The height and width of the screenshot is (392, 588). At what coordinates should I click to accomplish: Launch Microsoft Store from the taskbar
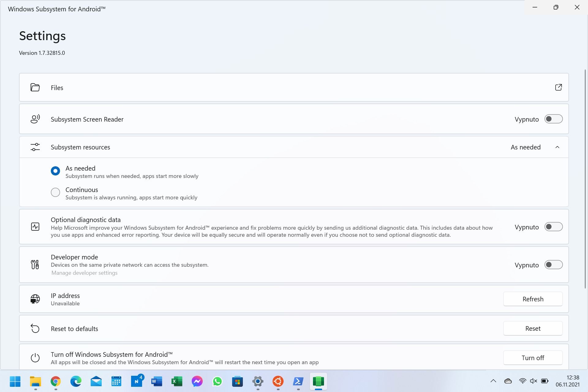(237, 381)
